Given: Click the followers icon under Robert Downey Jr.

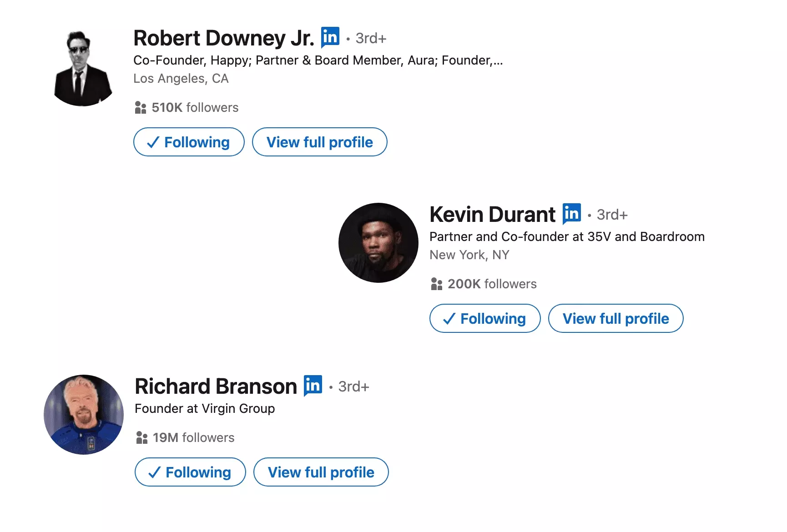Looking at the screenshot, I should click(140, 107).
